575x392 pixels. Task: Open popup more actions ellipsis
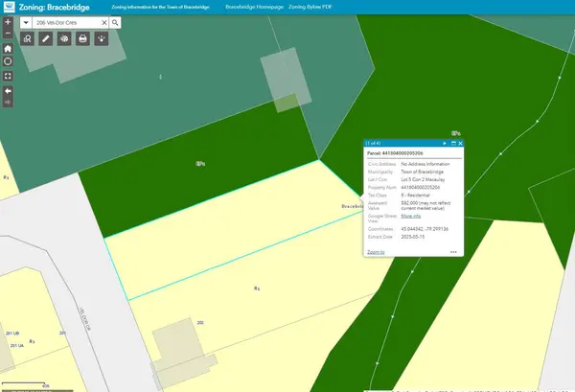click(x=453, y=252)
